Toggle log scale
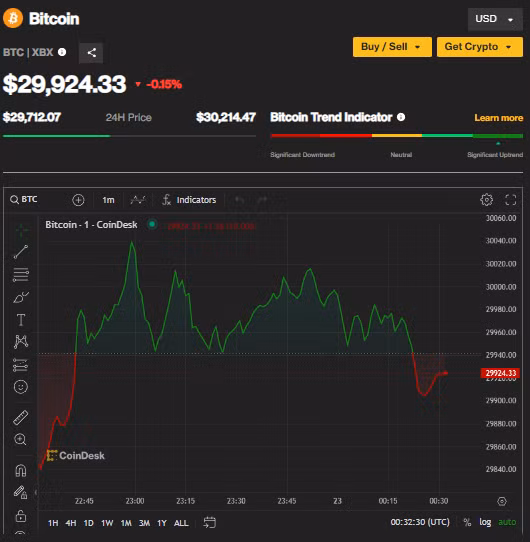Image resolution: width=530 pixels, height=542 pixels. pos(485,522)
